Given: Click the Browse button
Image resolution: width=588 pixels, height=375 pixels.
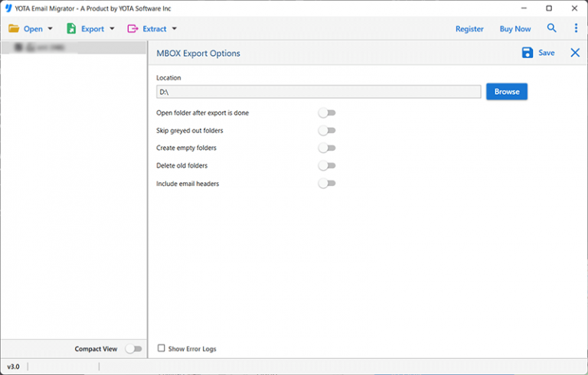Looking at the screenshot, I should pyautogui.click(x=507, y=92).
